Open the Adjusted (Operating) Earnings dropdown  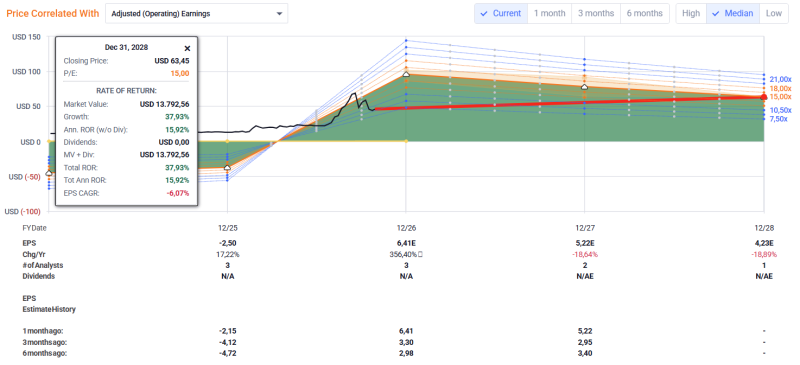(196, 14)
